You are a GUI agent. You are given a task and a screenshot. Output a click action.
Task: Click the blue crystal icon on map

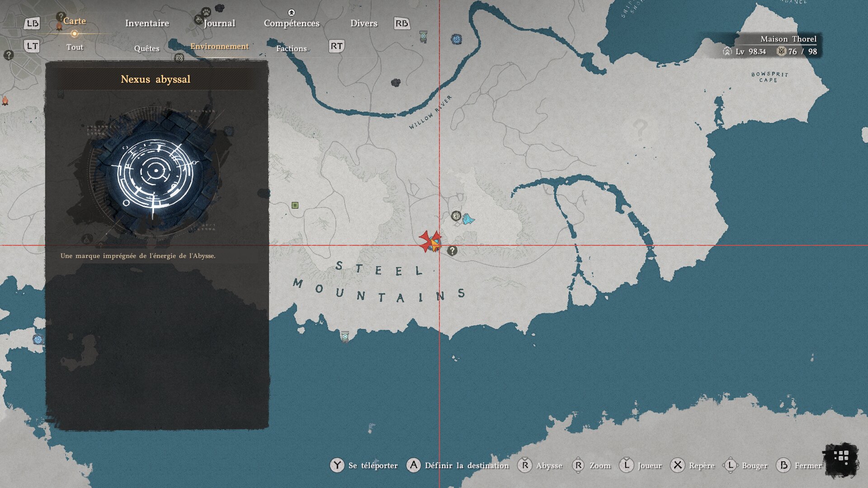coord(468,219)
